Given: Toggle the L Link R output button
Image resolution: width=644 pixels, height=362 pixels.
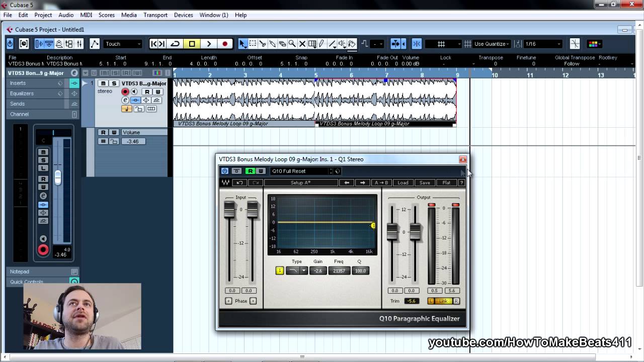Looking at the screenshot, I should coord(443,301).
